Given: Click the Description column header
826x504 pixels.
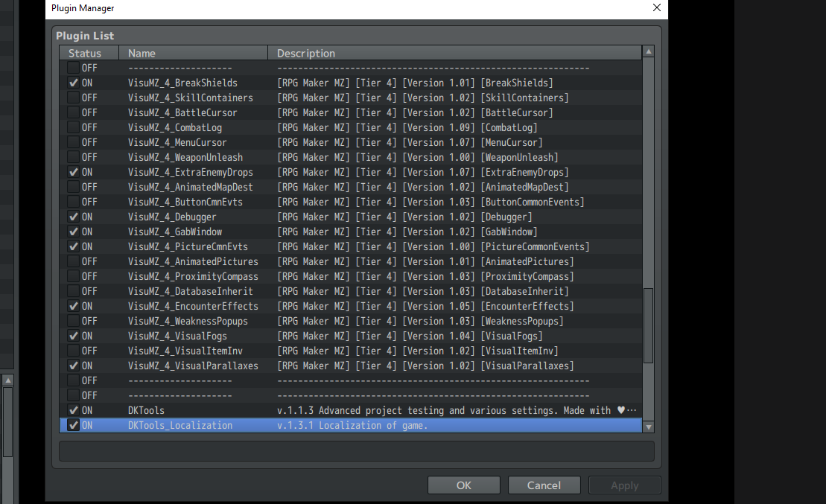Looking at the screenshot, I should pos(454,53).
